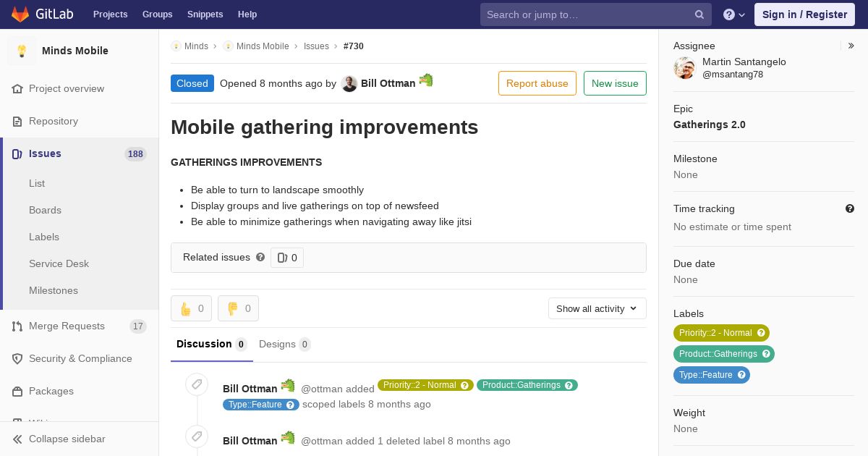Screen dimensions: 868x456
Task: Open the Minds Mobile project title link
Action: pos(75,51)
